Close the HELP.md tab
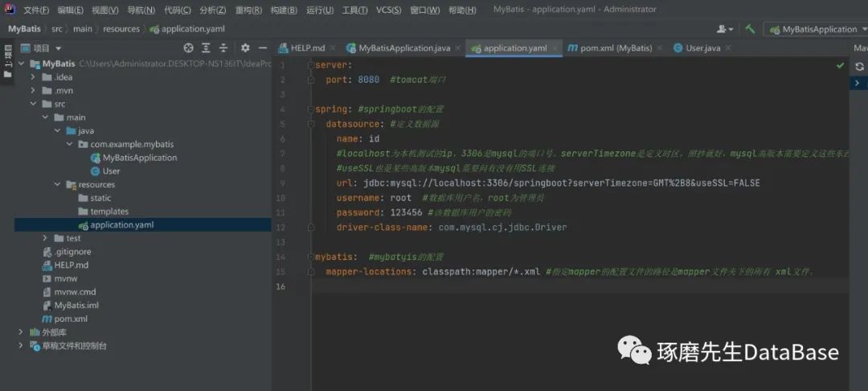868x391 pixels. pos(334,48)
